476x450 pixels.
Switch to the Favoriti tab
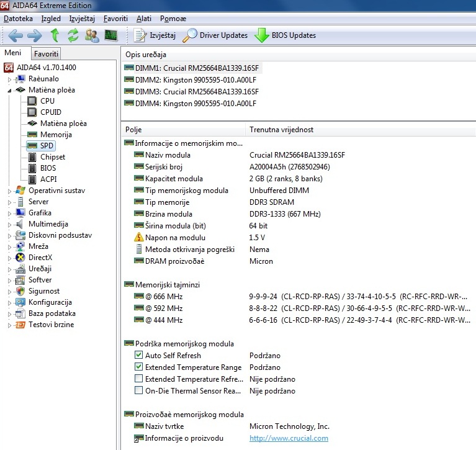click(47, 54)
